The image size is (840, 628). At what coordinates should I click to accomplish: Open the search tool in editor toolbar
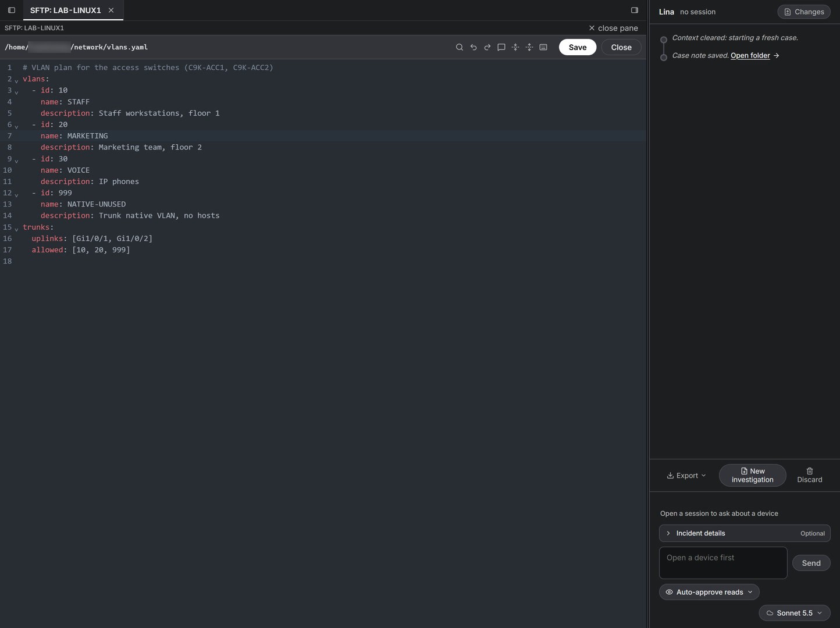460,47
